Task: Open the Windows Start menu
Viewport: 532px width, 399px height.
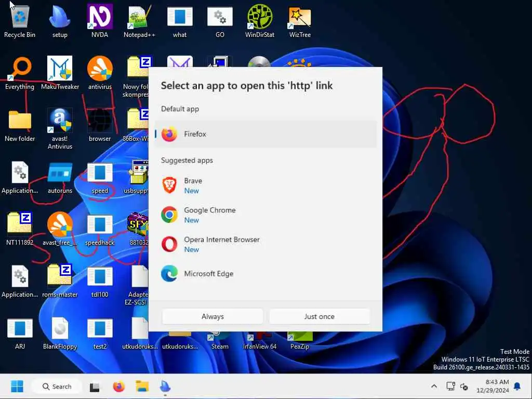Action: [x=17, y=387]
